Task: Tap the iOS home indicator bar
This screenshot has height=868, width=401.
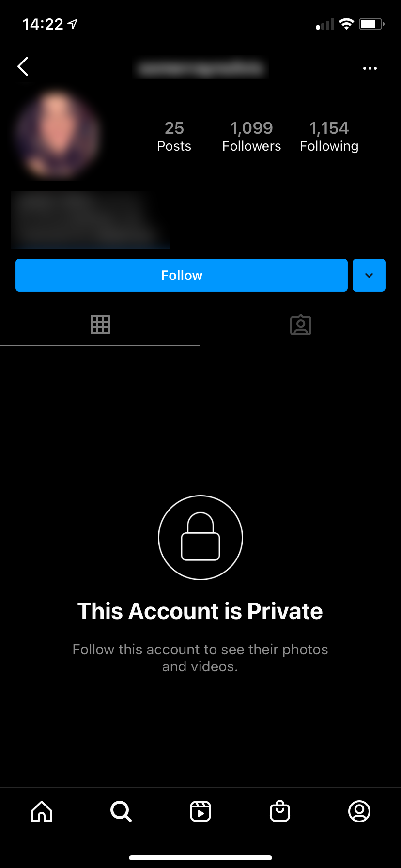Action: (x=200, y=858)
